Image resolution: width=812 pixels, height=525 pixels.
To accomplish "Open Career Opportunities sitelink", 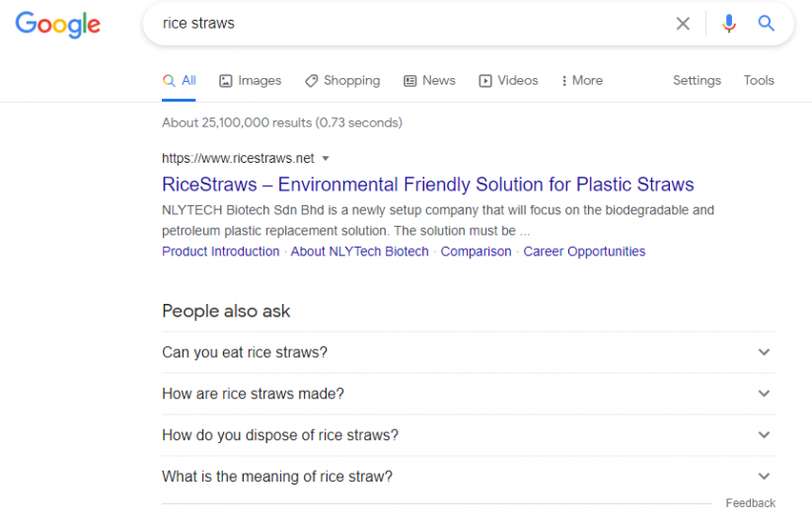I will [x=584, y=252].
